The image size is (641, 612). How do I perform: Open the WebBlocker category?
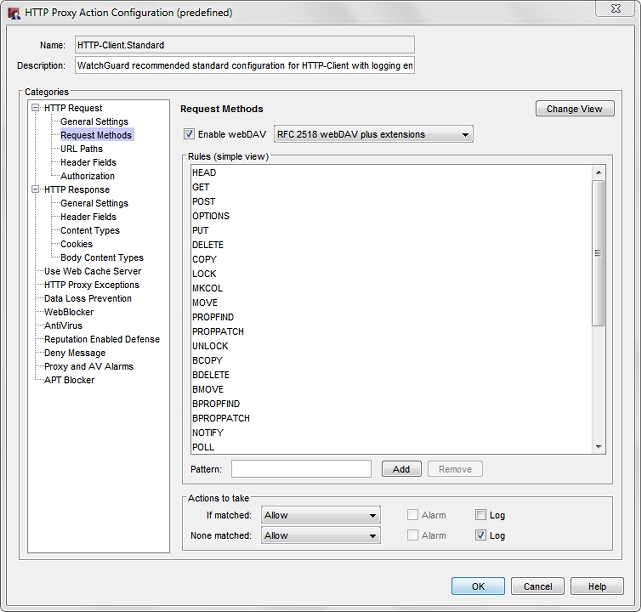(68, 312)
